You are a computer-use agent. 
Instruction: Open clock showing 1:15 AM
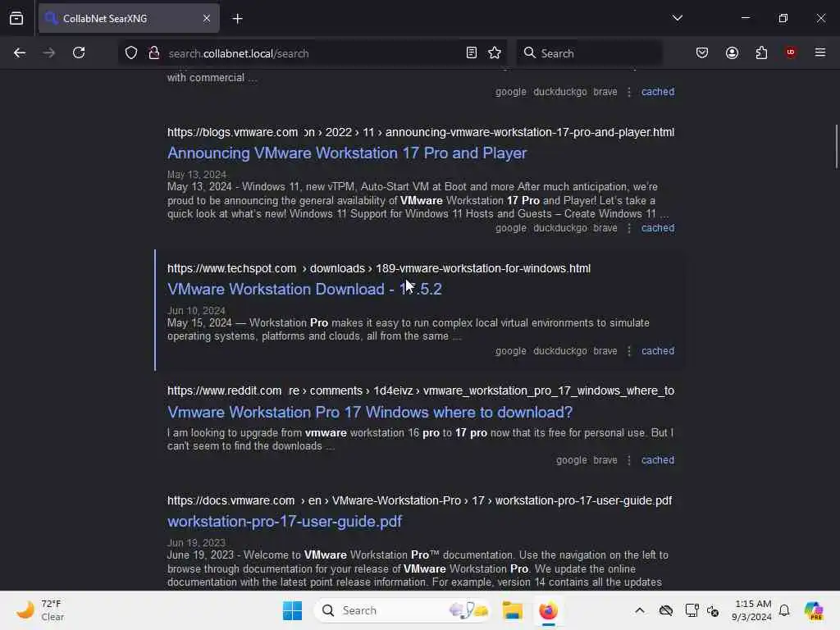tap(752, 610)
